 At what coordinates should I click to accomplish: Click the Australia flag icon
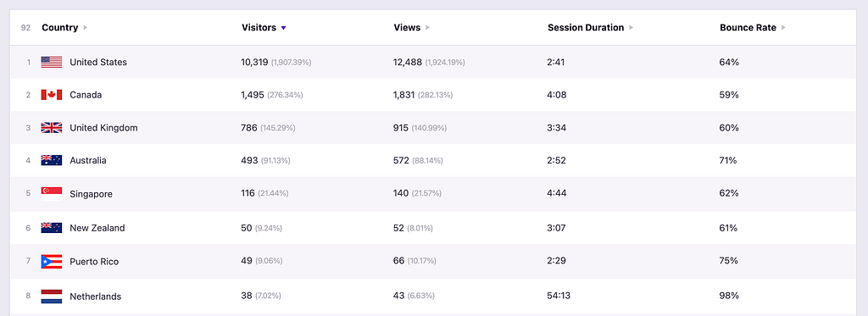point(52,160)
